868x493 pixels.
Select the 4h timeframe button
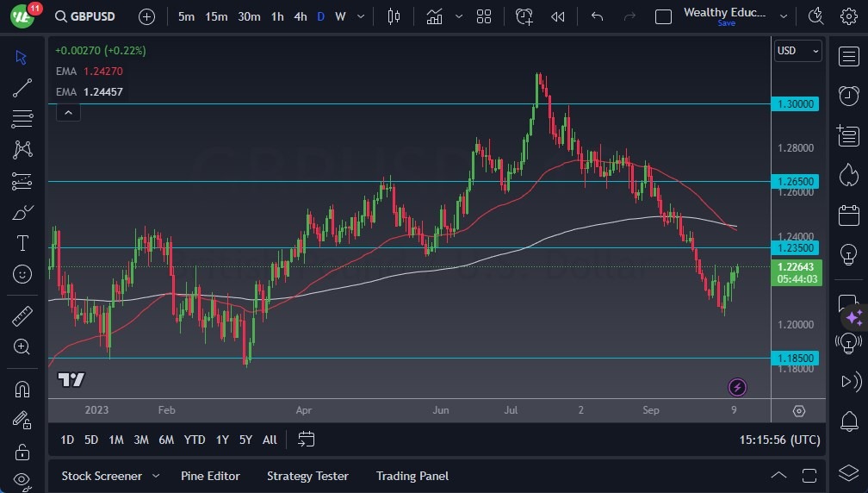coord(300,16)
